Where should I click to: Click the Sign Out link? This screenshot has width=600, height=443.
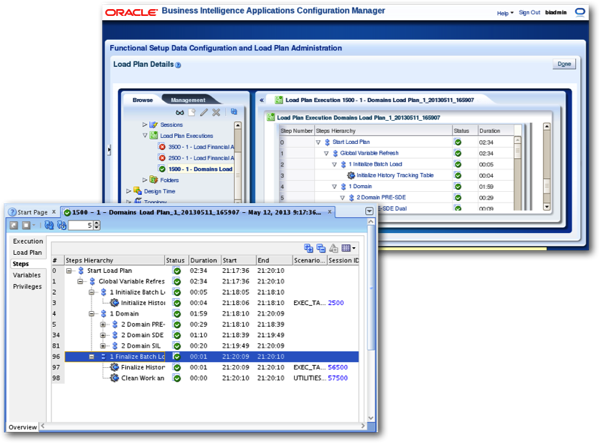(529, 13)
